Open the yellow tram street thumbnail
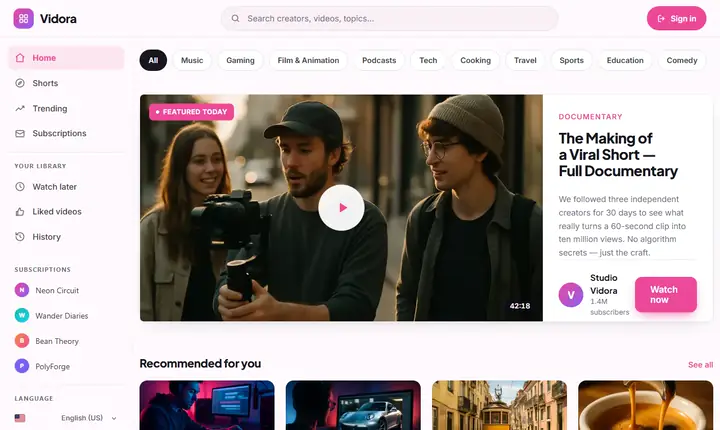The width and height of the screenshot is (720, 430). coord(500,405)
